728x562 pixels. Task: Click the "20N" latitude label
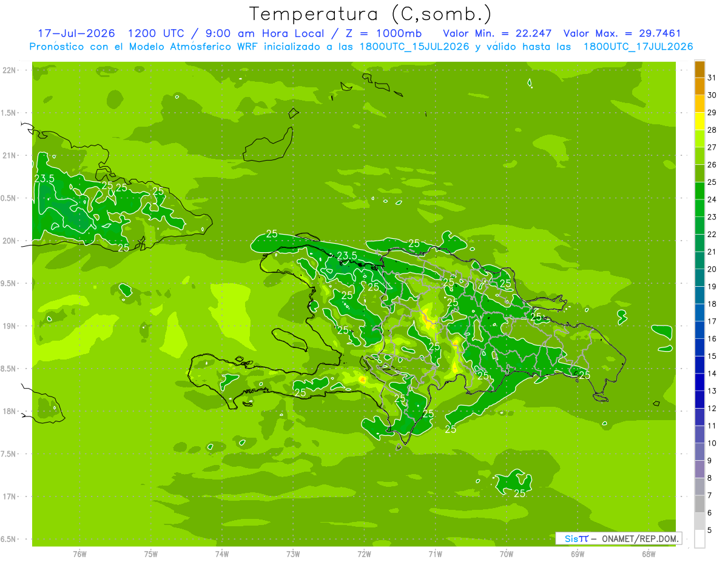[9, 241]
